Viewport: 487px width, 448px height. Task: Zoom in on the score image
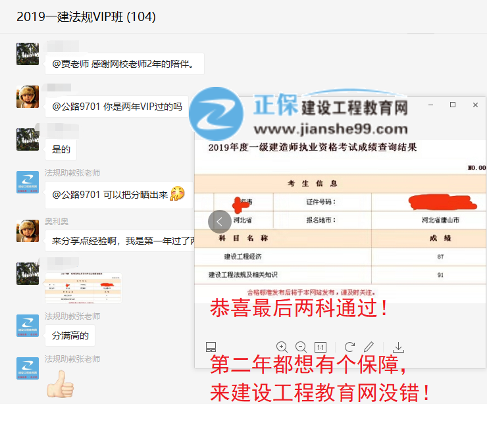[x=282, y=347]
